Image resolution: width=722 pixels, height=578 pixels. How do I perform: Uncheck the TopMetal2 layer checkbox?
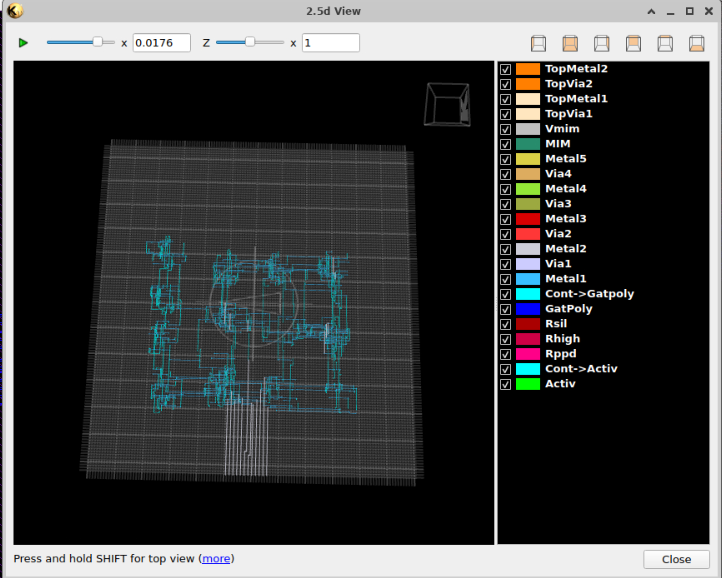[x=506, y=69]
